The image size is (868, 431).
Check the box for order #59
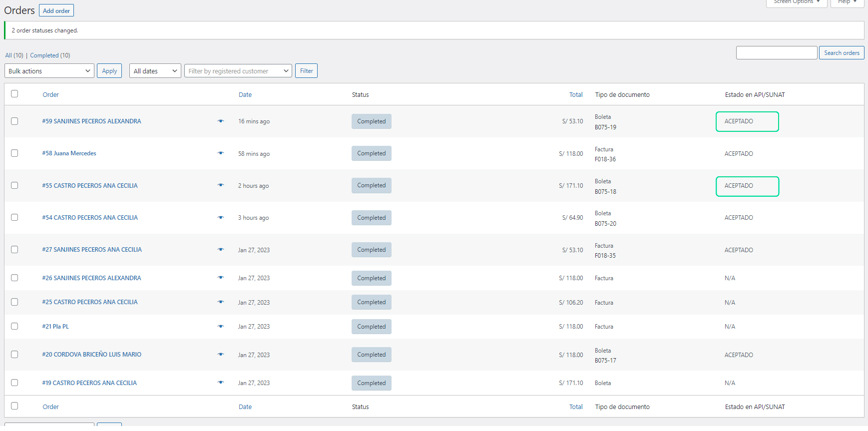coord(14,121)
